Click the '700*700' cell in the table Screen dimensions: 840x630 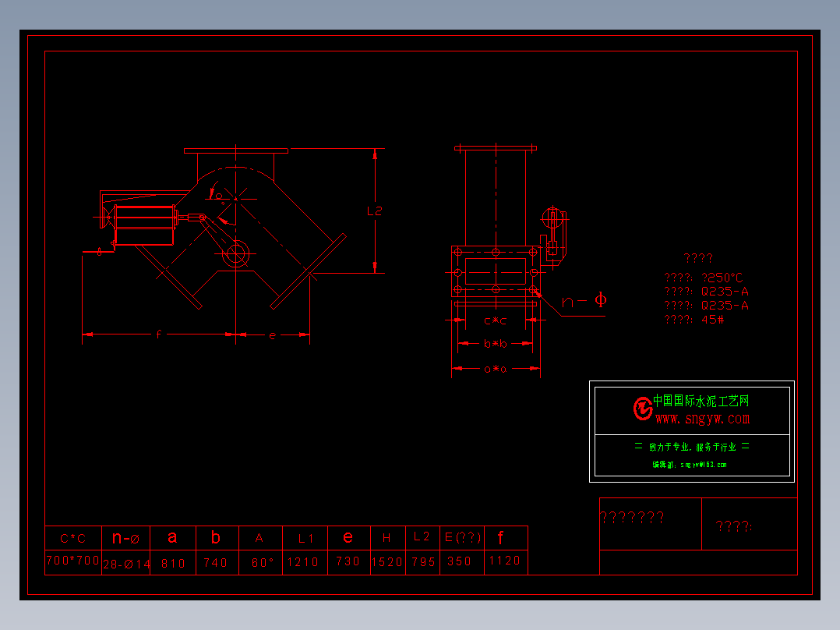tap(73, 561)
